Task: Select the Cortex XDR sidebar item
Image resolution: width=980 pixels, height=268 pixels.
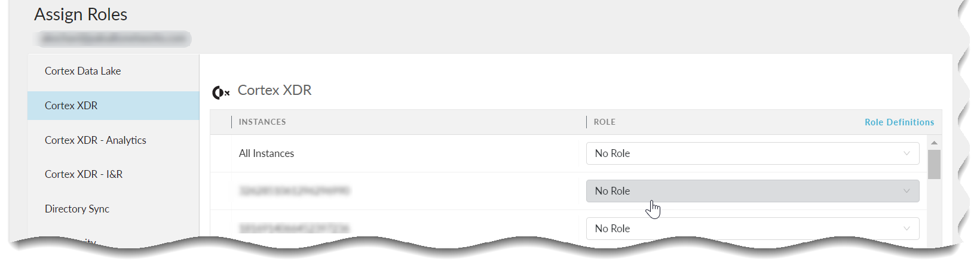Action: point(71,106)
